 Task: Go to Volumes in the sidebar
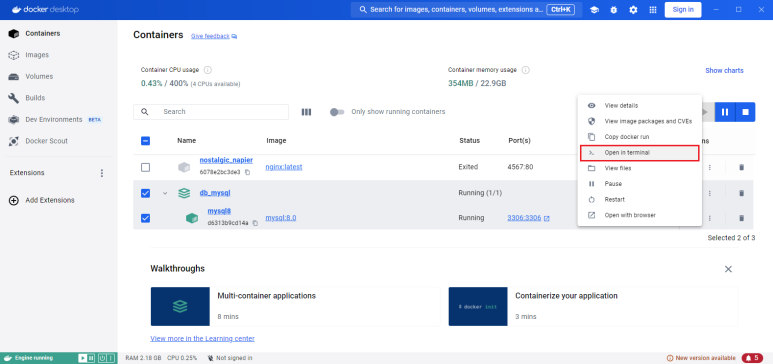coord(59,76)
